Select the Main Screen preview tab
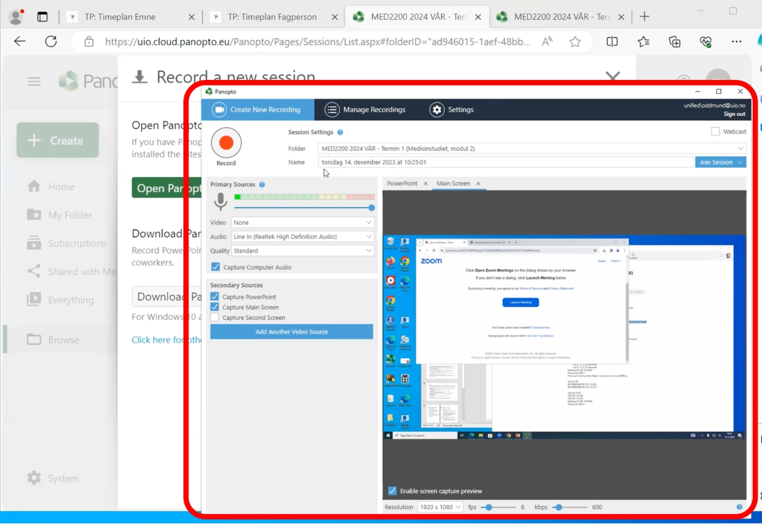Viewport: 762px width, 532px height. 453,184
